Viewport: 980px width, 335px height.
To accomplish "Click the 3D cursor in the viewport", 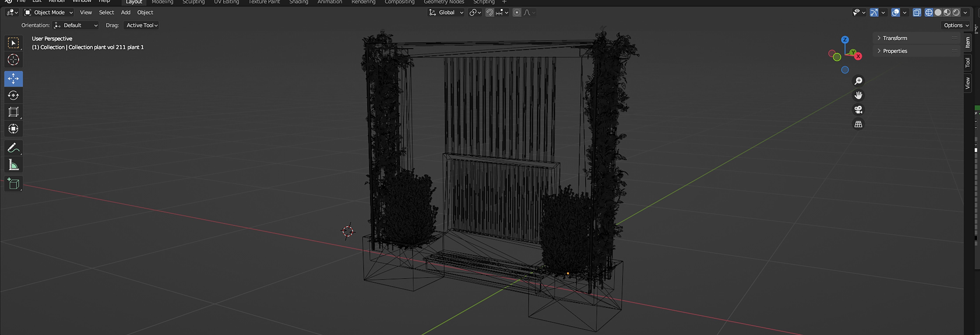I will click(348, 231).
